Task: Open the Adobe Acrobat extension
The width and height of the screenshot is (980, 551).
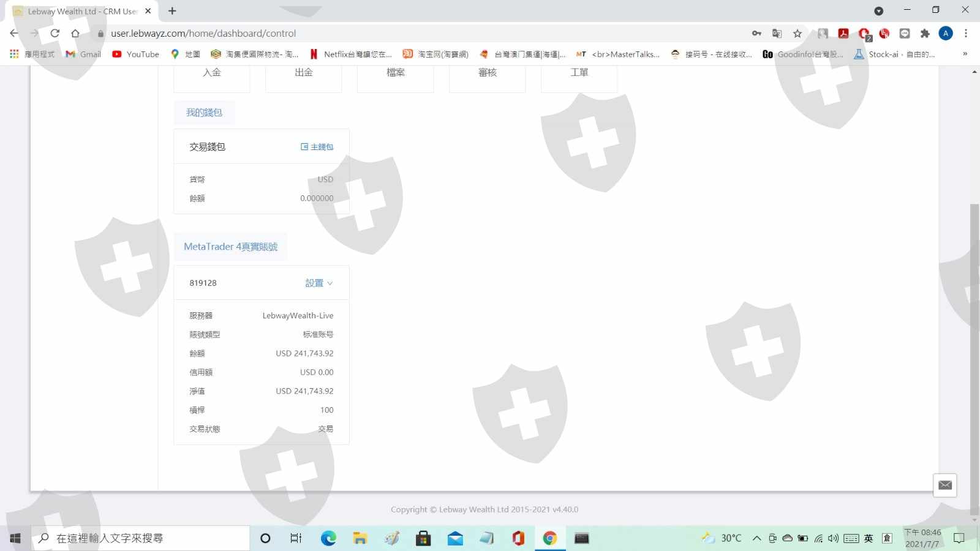Action: (843, 34)
